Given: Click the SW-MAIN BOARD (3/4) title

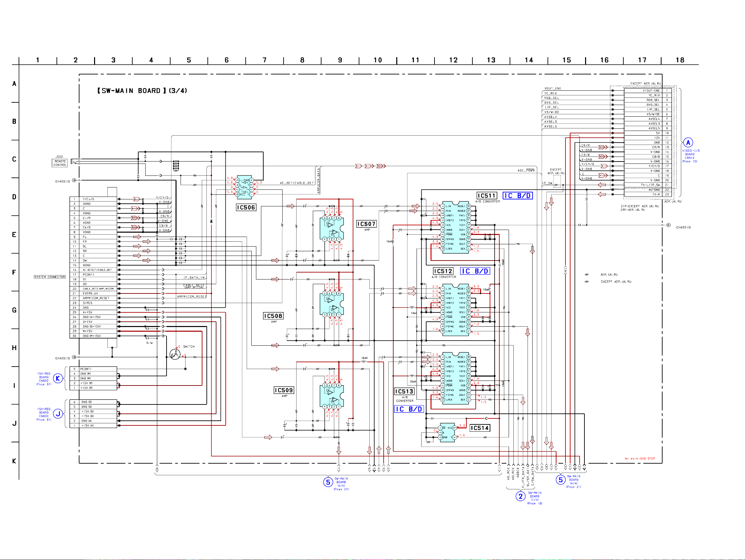Looking at the screenshot, I should pyautogui.click(x=142, y=91).
